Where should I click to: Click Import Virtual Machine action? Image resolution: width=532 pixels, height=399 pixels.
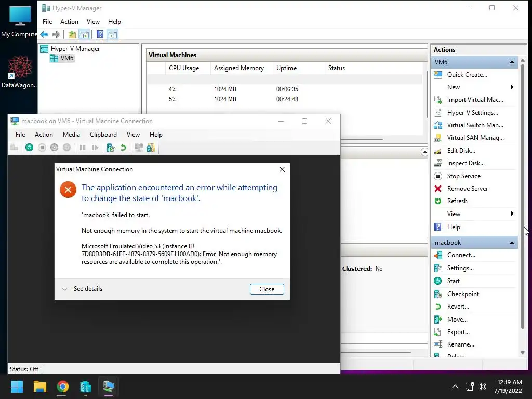474,100
